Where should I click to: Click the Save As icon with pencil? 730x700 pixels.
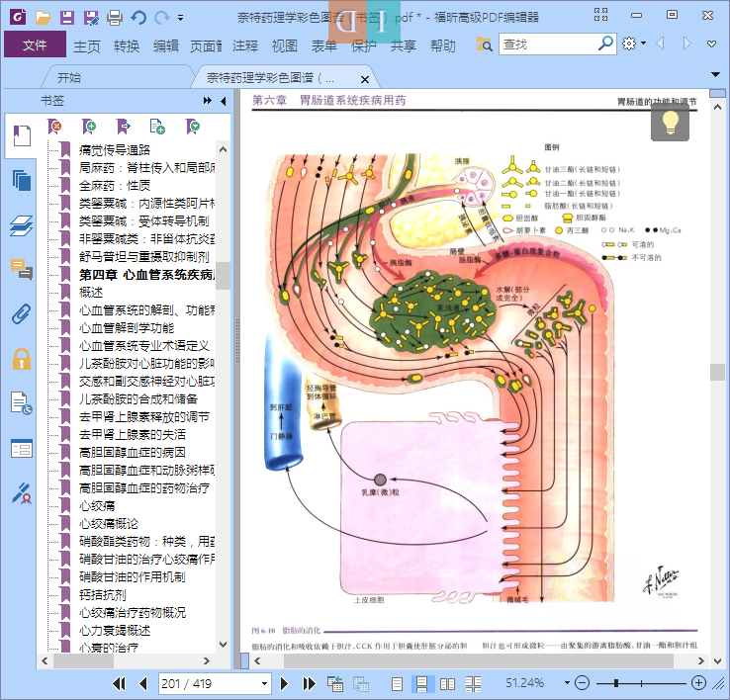(91, 18)
